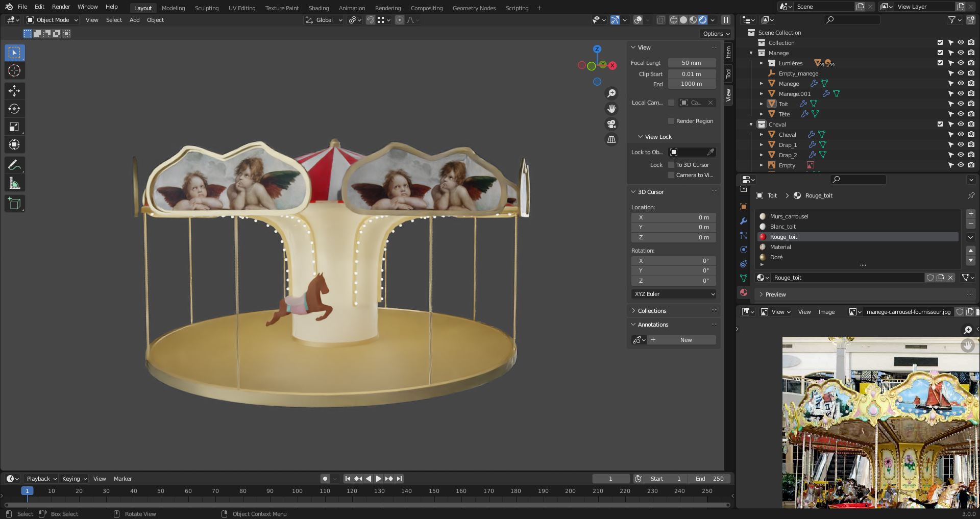Image resolution: width=980 pixels, height=519 pixels.
Task: Click the Add Cube tool
Action: click(x=14, y=203)
